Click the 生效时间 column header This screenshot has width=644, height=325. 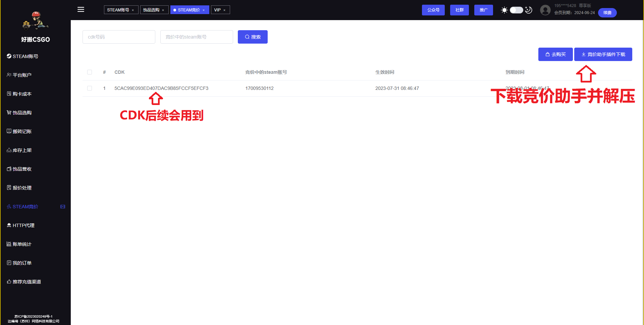click(385, 72)
